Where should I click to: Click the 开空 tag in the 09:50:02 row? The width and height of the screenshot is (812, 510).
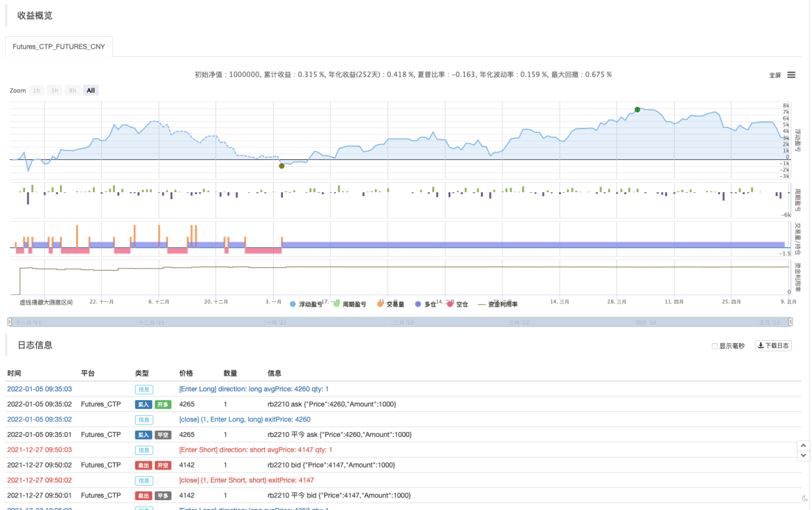(163, 465)
